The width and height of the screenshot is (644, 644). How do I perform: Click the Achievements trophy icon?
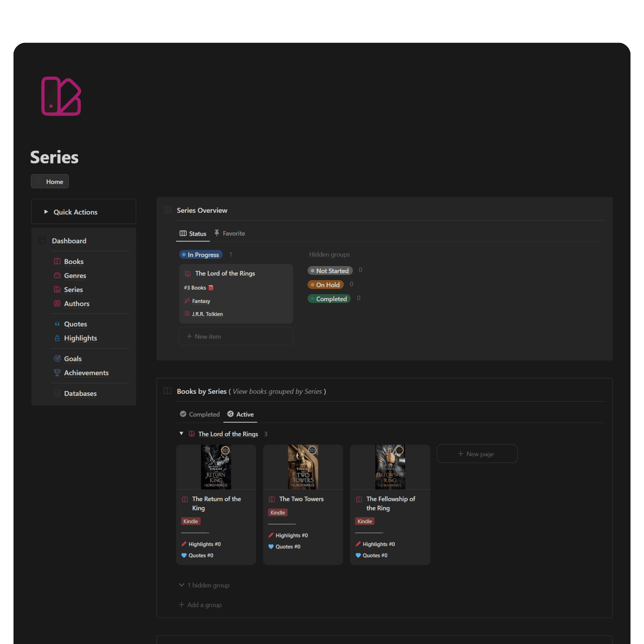click(x=57, y=372)
